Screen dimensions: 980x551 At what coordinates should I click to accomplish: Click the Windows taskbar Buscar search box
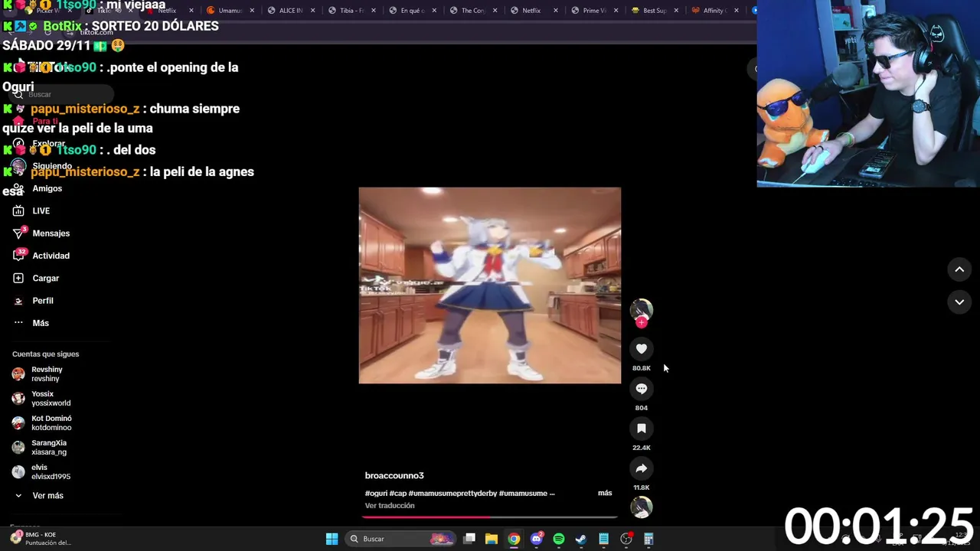(x=400, y=539)
